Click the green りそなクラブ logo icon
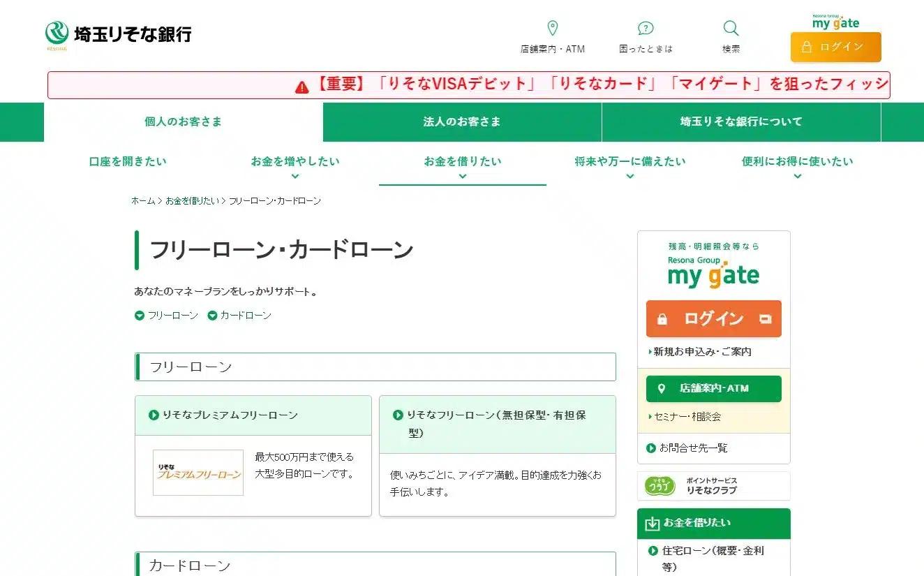 pos(660,486)
